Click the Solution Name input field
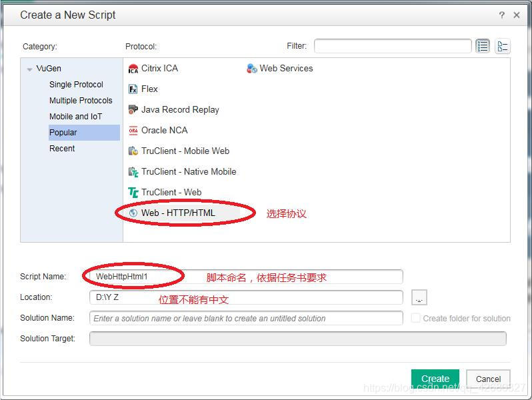The image size is (532, 400). 246,318
